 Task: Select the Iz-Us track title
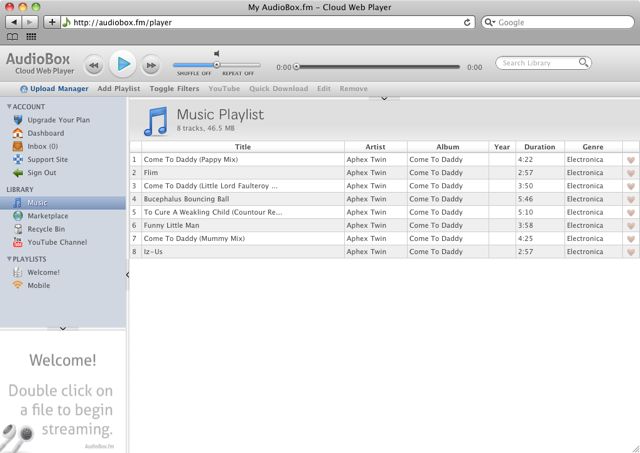(153, 251)
